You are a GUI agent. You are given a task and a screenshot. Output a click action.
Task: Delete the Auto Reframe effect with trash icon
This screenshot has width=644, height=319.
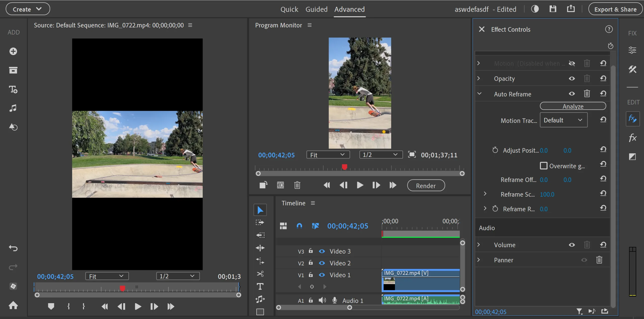coord(587,94)
